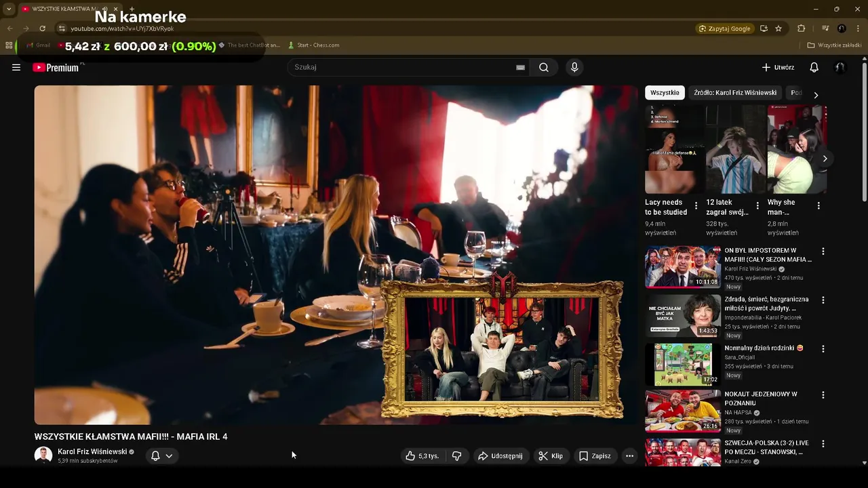The height and width of the screenshot is (488, 868).
Task: Click Udostępnij share button
Action: click(x=500, y=456)
